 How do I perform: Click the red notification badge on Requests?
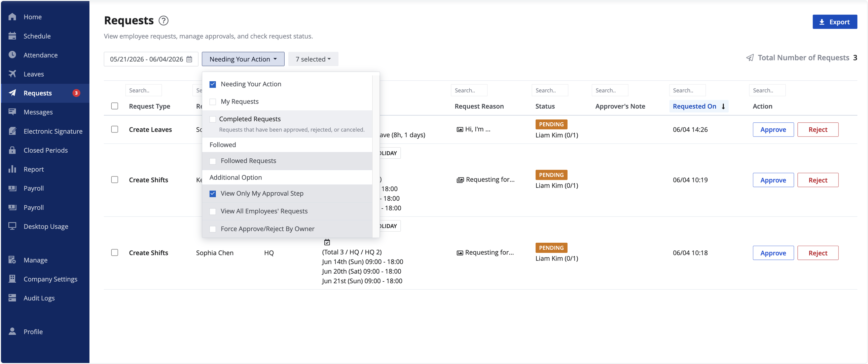76,93
